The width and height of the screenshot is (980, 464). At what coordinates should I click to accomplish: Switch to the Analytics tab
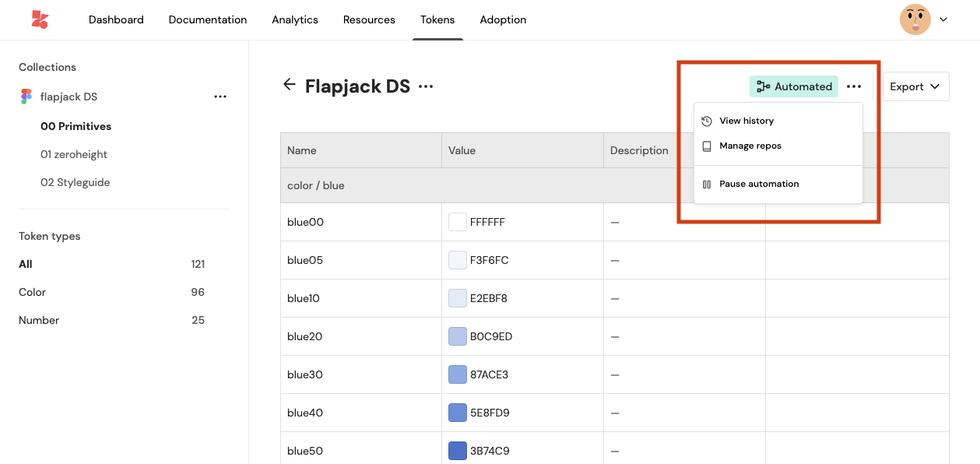pos(295,19)
